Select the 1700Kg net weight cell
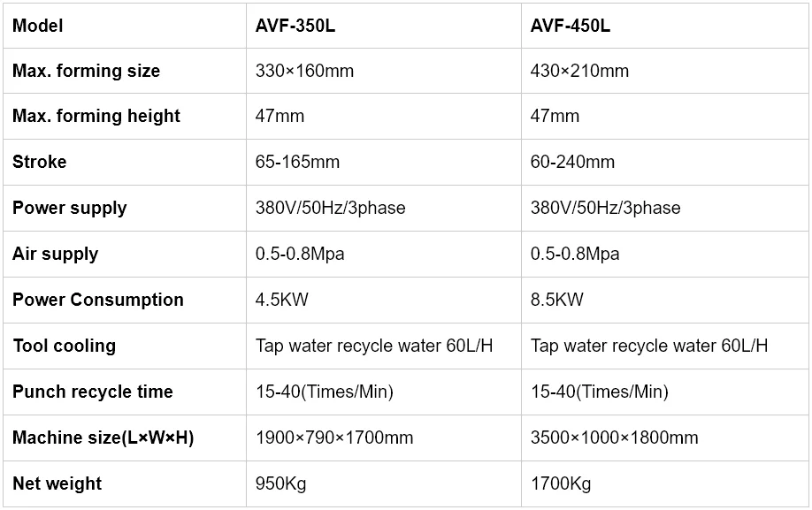The image size is (812, 510). [561, 483]
